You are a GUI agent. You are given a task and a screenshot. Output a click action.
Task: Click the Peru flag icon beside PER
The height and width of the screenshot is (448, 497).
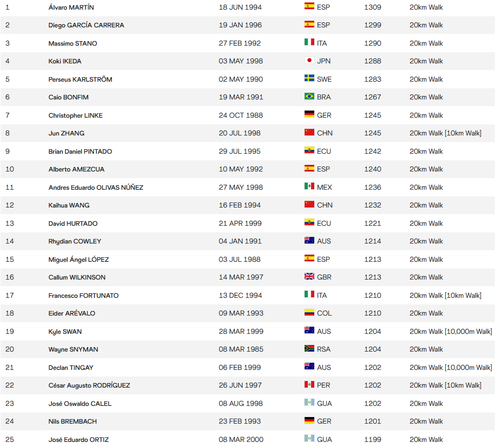[x=309, y=384]
